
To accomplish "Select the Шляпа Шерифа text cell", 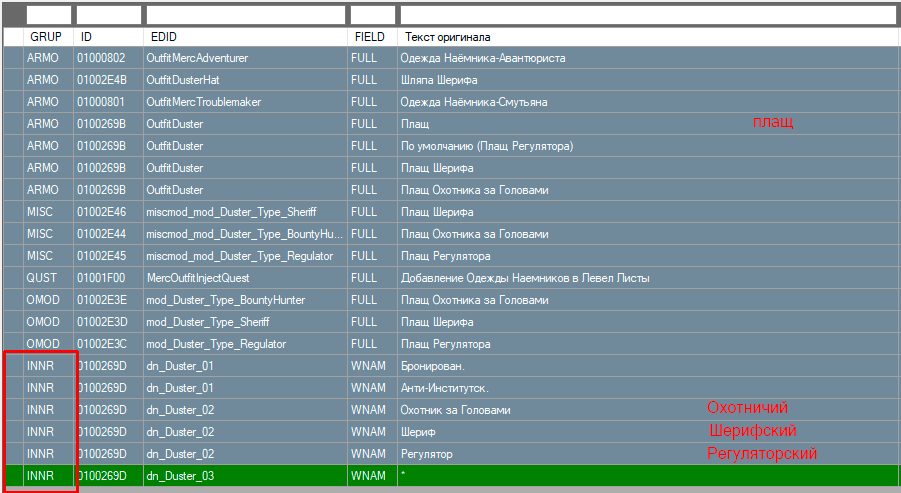I will click(648, 80).
